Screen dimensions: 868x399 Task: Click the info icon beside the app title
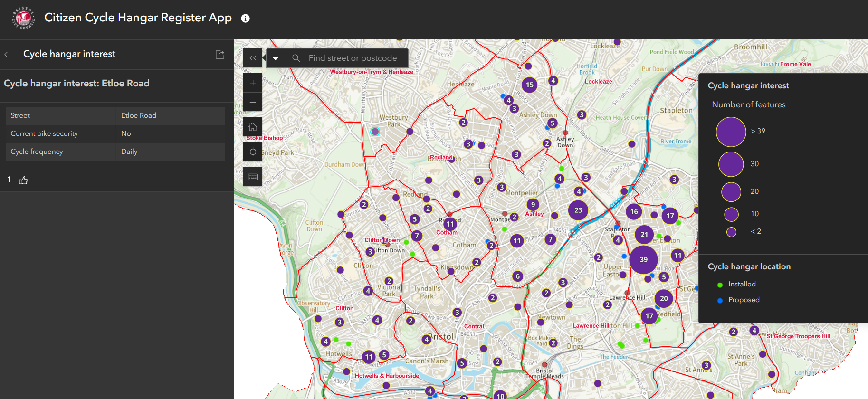[245, 19]
